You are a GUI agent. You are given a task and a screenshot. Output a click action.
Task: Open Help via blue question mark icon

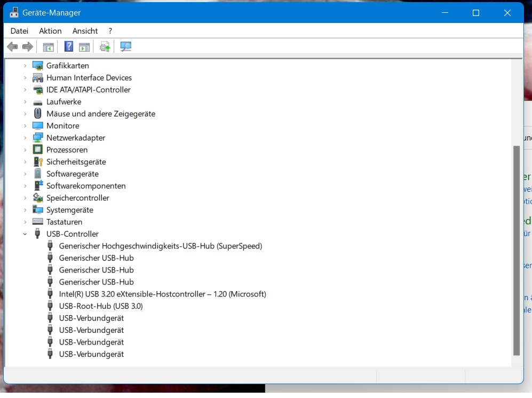coord(68,46)
